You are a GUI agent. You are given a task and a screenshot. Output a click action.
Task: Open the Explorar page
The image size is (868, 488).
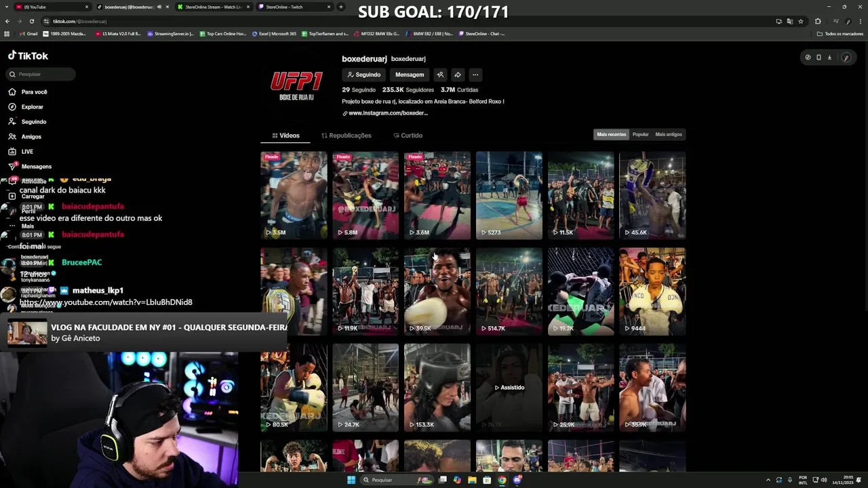click(26, 107)
